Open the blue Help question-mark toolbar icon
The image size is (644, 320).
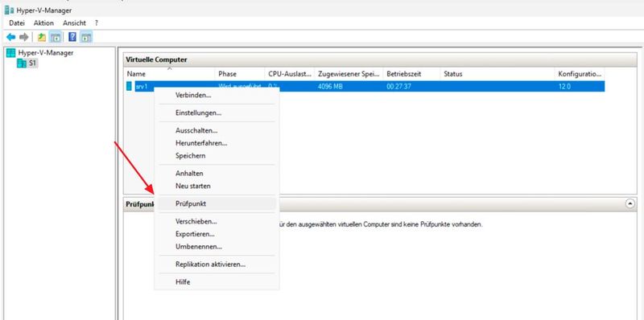[72, 37]
